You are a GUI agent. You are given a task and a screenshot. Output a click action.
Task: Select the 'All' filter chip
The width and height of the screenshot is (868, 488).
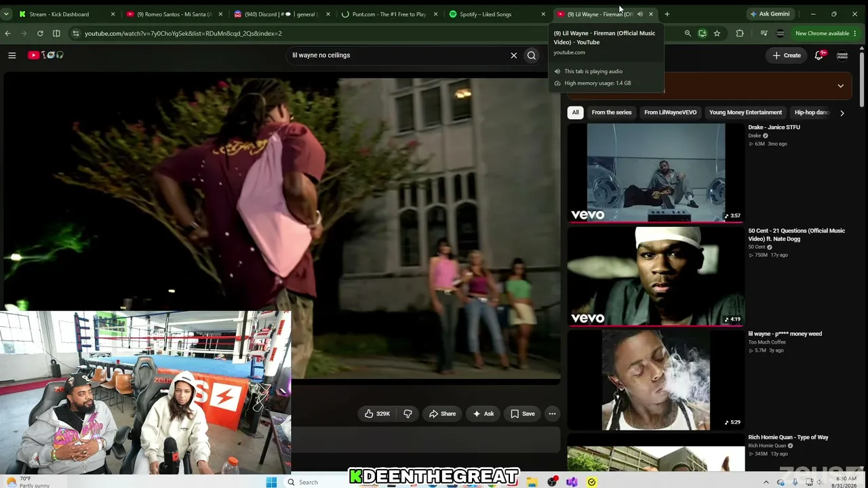click(575, 113)
